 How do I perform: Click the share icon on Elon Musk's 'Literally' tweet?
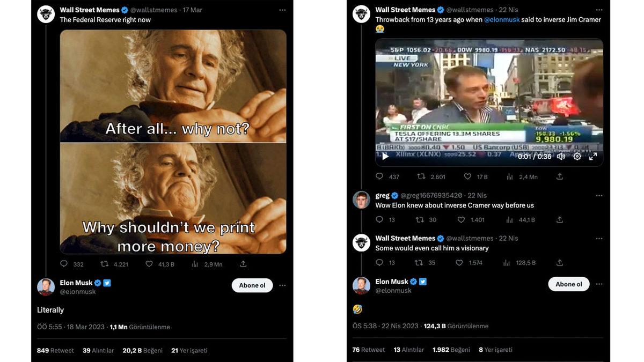pyautogui.click(x=243, y=263)
